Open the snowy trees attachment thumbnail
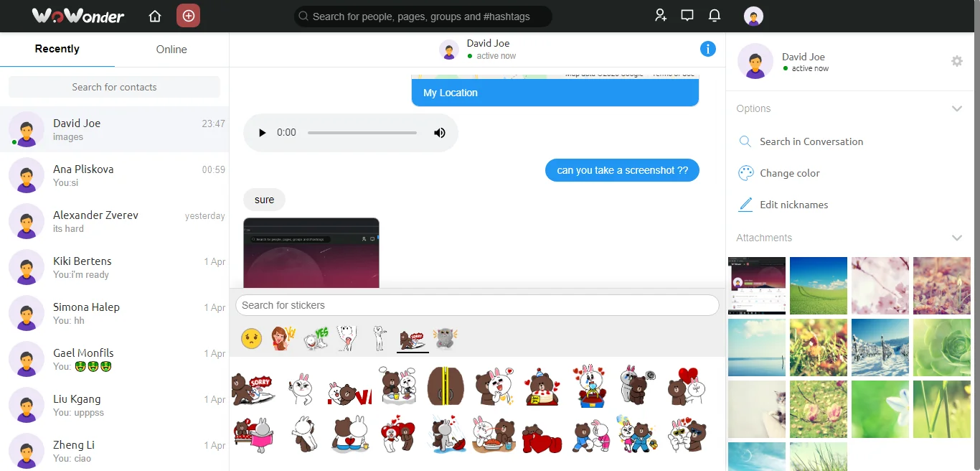Image resolution: width=980 pixels, height=471 pixels. coord(880,348)
